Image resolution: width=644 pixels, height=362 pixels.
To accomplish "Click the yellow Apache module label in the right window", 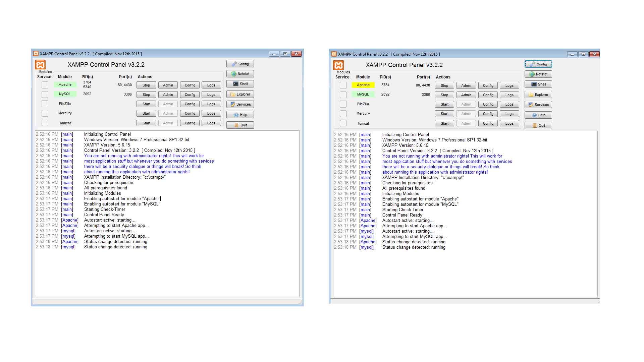I will click(x=363, y=85).
